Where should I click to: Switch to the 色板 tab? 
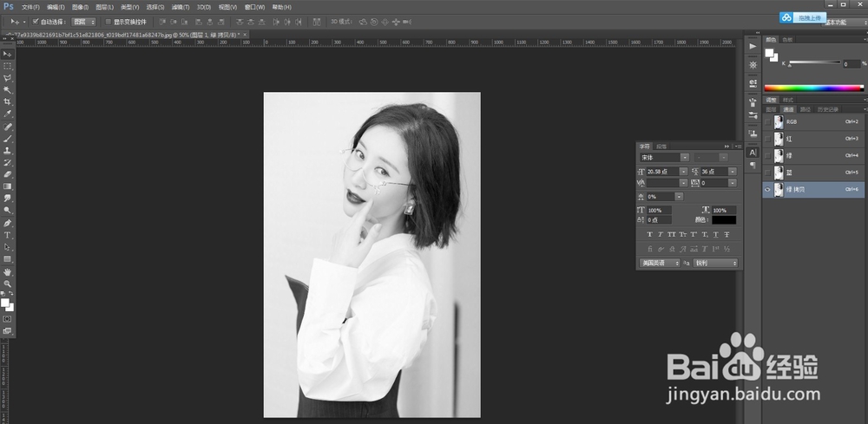pos(787,40)
